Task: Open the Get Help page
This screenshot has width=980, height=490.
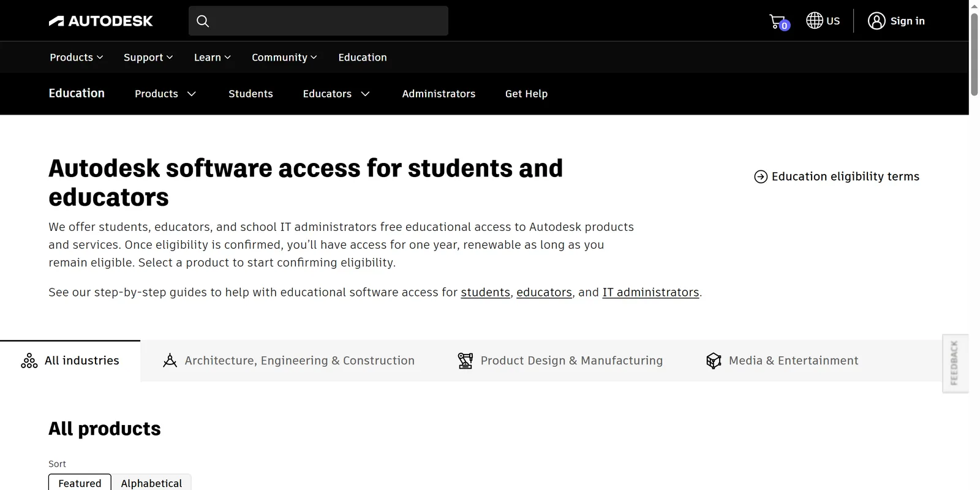Action: (x=526, y=94)
